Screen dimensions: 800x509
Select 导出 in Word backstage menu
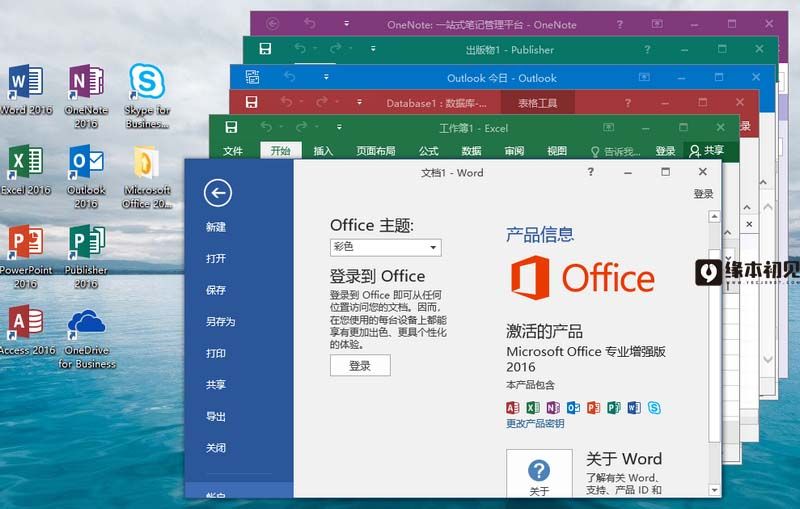tap(215, 417)
